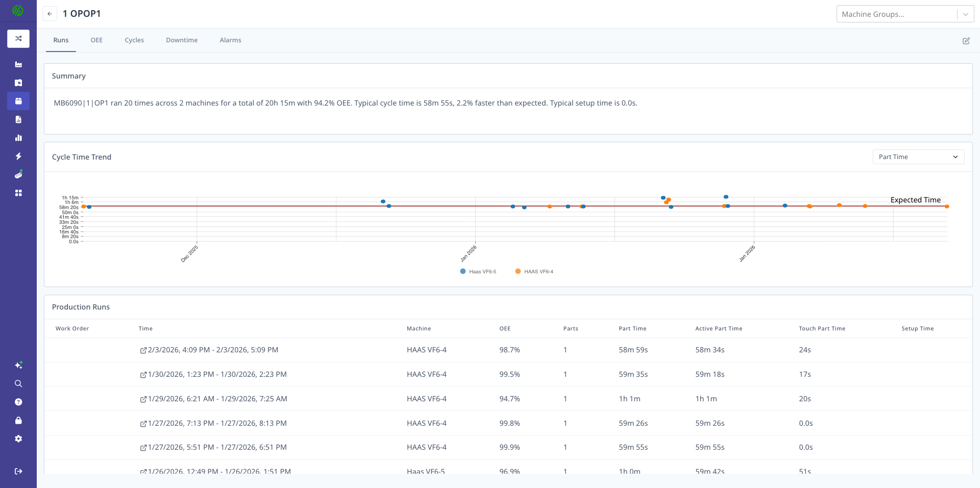The height and width of the screenshot is (488, 980).
Task: Click the logout icon at sidebar bottom
Action: click(18, 471)
